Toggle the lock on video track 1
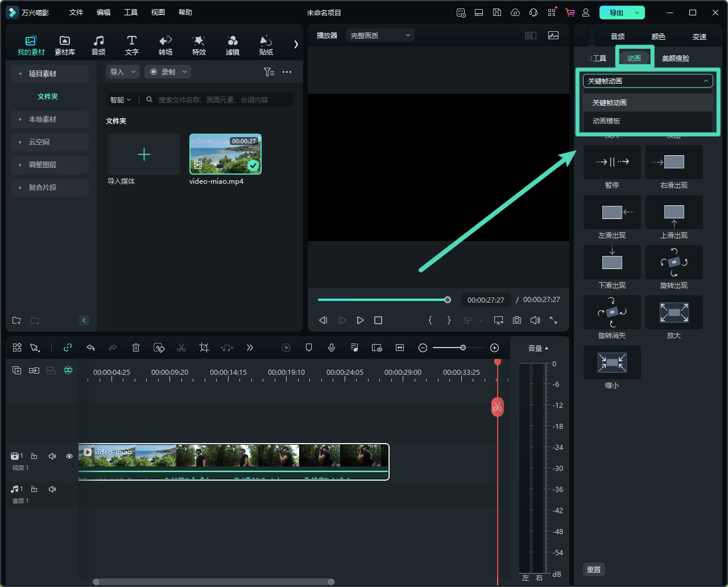This screenshot has width=728, height=587. pyautogui.click(x=34, y=456)
